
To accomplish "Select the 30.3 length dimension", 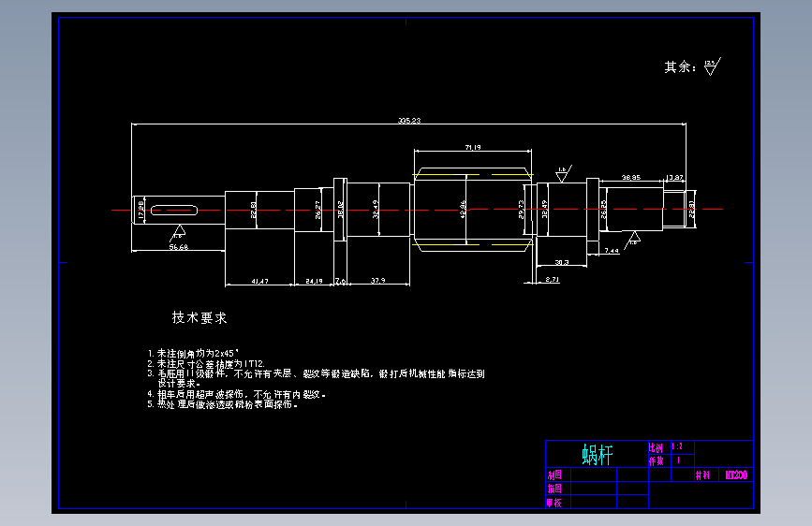I will [562, 262].
